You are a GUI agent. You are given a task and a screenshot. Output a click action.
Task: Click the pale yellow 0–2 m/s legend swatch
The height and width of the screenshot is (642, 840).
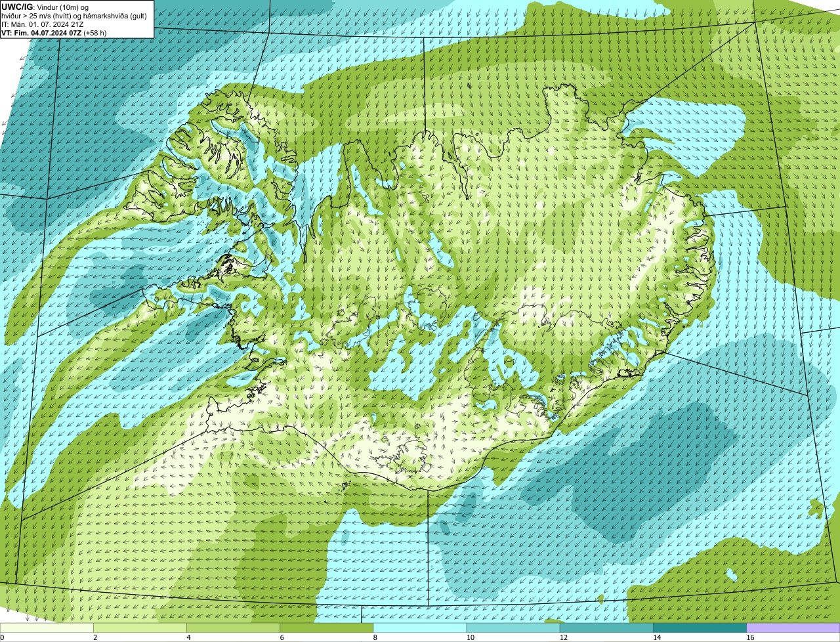(47, 628)
